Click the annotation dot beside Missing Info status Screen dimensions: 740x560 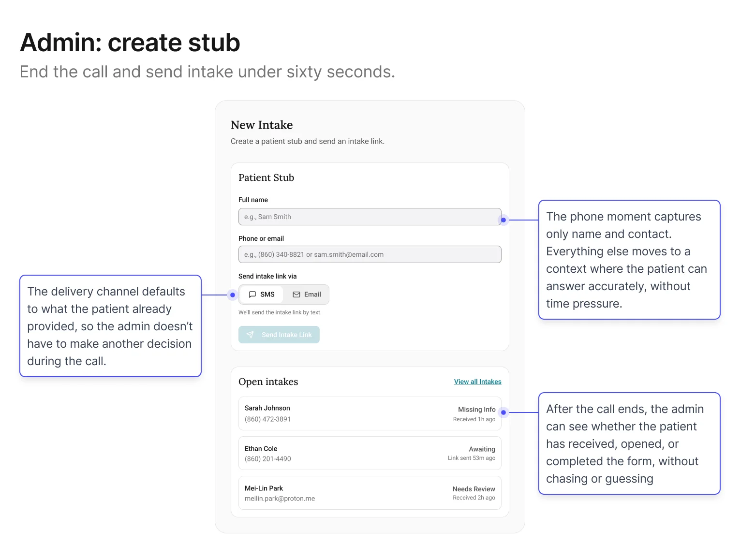click(503, 413)
